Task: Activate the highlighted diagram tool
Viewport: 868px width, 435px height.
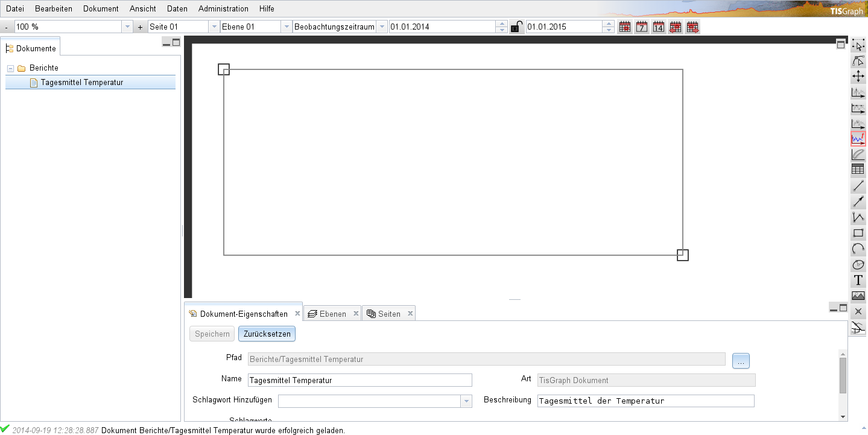Action: pos(858,138)
